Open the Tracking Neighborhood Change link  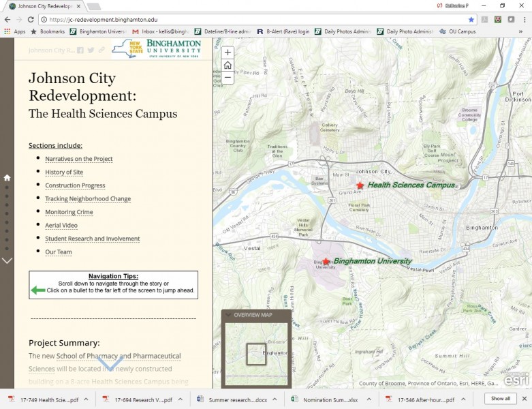88,199
